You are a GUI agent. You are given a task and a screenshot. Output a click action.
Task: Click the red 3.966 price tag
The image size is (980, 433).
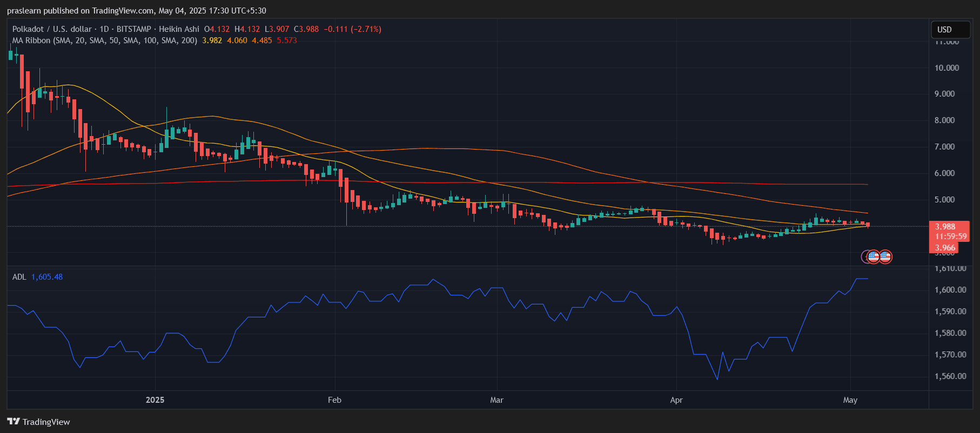[945, 248]
